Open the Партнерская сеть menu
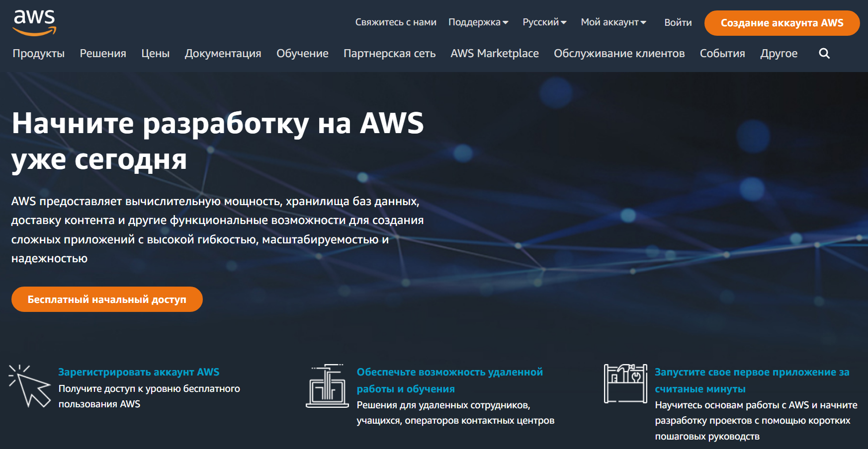 click(x=390, y=53)
